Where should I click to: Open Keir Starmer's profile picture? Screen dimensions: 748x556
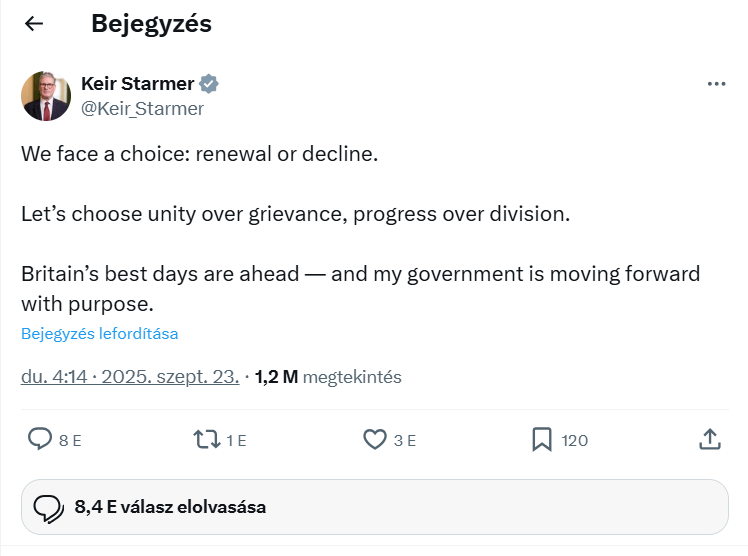pos(46,96)
